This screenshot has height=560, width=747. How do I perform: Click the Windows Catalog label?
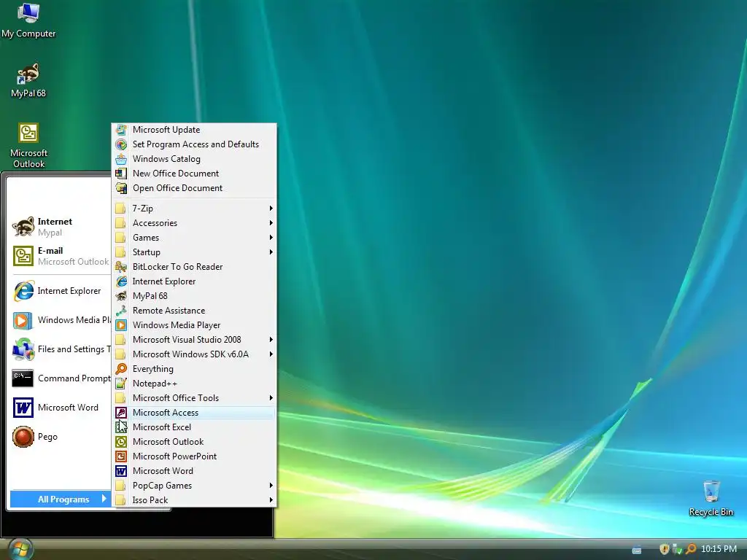point(166,159)
